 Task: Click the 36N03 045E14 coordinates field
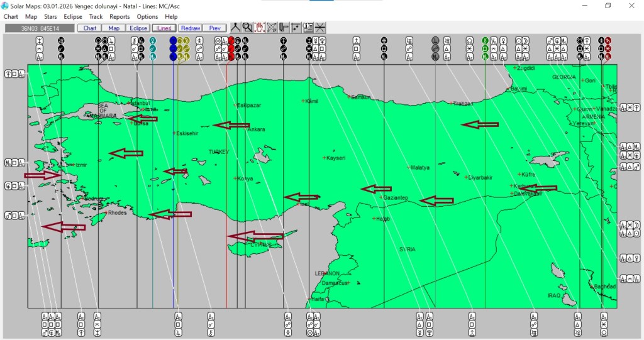click(39, 28)
